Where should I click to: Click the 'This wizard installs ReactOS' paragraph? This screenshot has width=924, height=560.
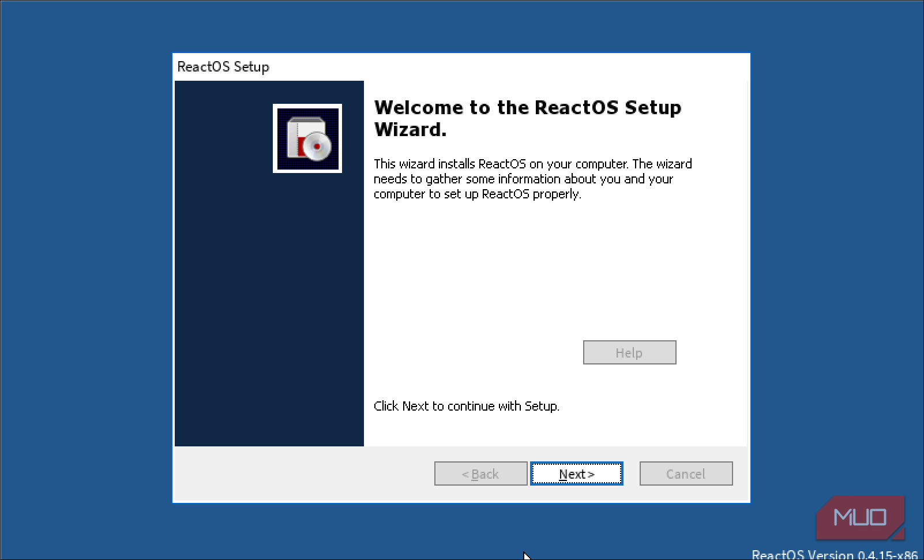point(532,179)
